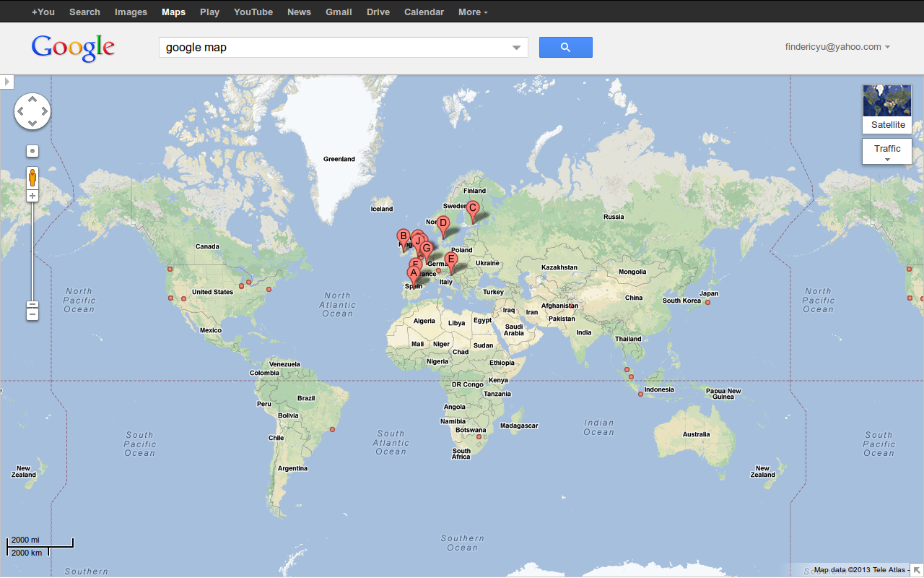
Task: Pan the map right with the right arrow
Action: (44, 111)
